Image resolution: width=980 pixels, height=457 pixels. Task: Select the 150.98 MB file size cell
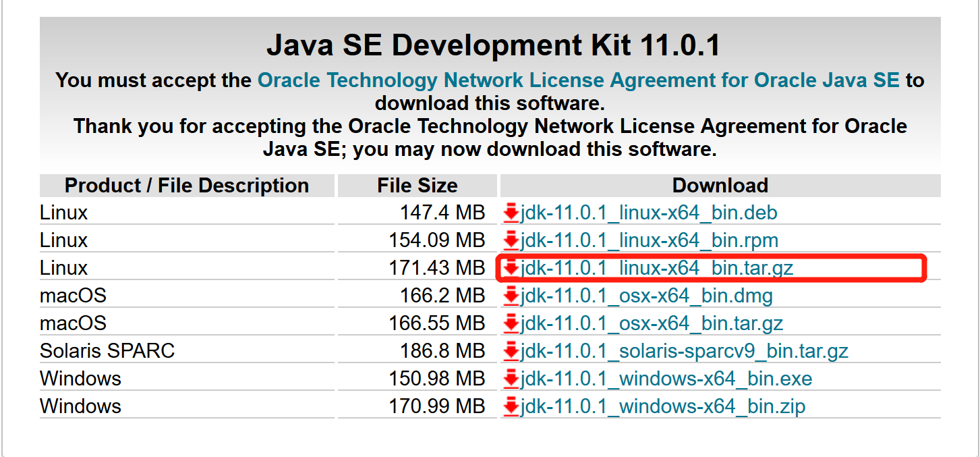(x=417, y=379)
